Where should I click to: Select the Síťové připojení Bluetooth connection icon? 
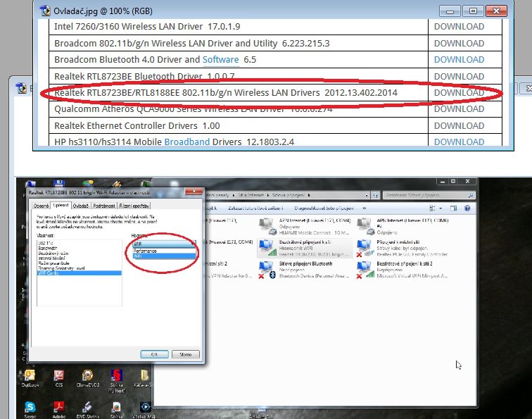pyautogui.click(x=266, y=270)
